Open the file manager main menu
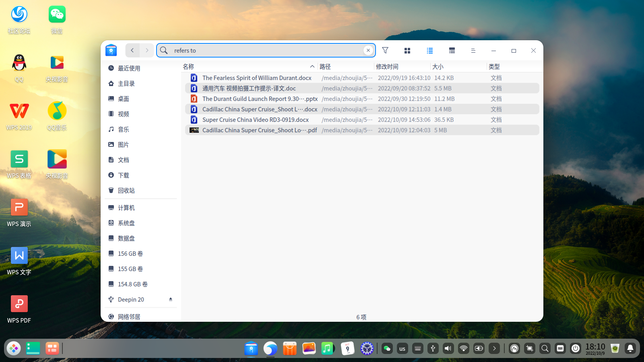644x362 pixels. tap(473, 51)
